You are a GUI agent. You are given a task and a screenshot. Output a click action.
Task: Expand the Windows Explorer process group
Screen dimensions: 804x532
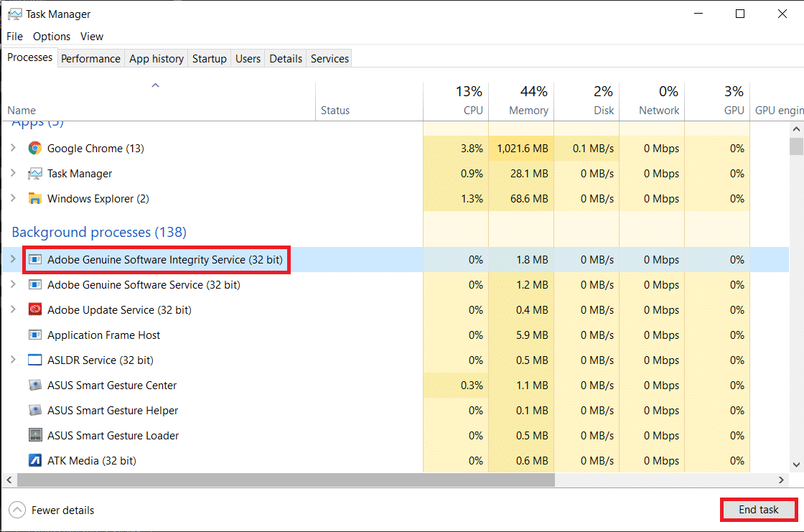coord(12,199)
